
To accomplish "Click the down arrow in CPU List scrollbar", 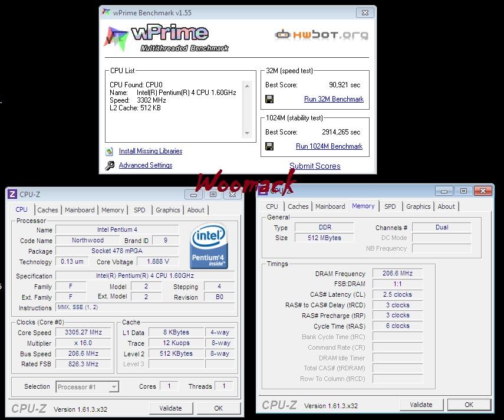I will point(247,133).
